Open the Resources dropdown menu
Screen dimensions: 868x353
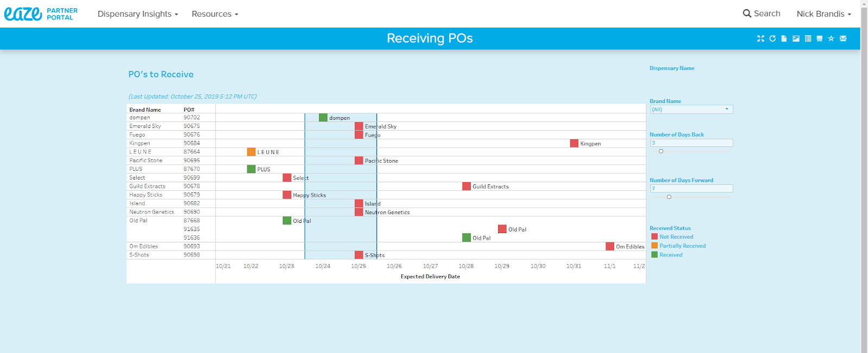(215, 14)
